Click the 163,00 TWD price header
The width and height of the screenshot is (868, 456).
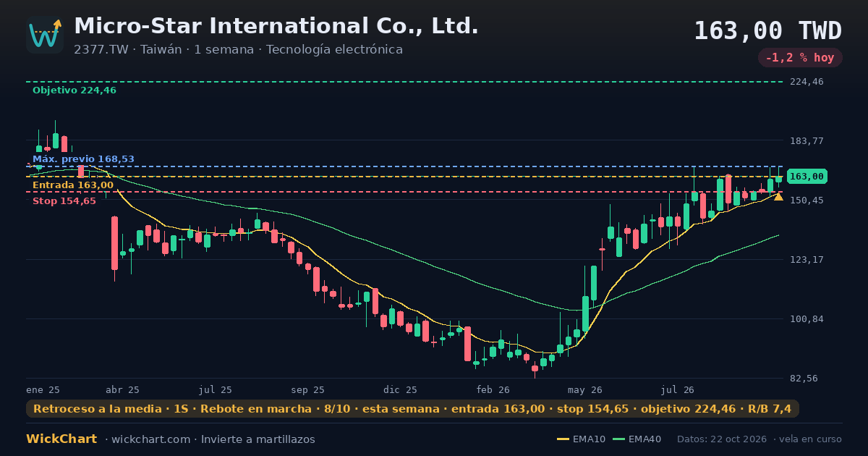pyautogui.click(x=768, y=31)
